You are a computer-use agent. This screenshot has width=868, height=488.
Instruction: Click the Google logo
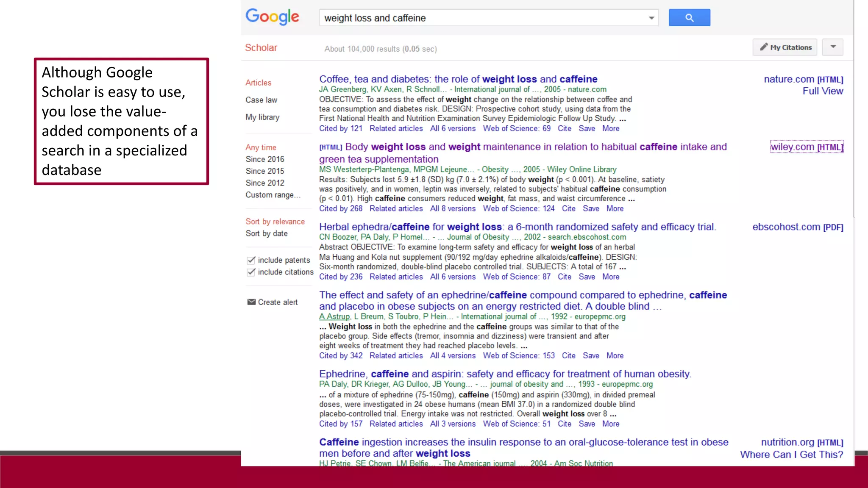(x=272, y=17)
